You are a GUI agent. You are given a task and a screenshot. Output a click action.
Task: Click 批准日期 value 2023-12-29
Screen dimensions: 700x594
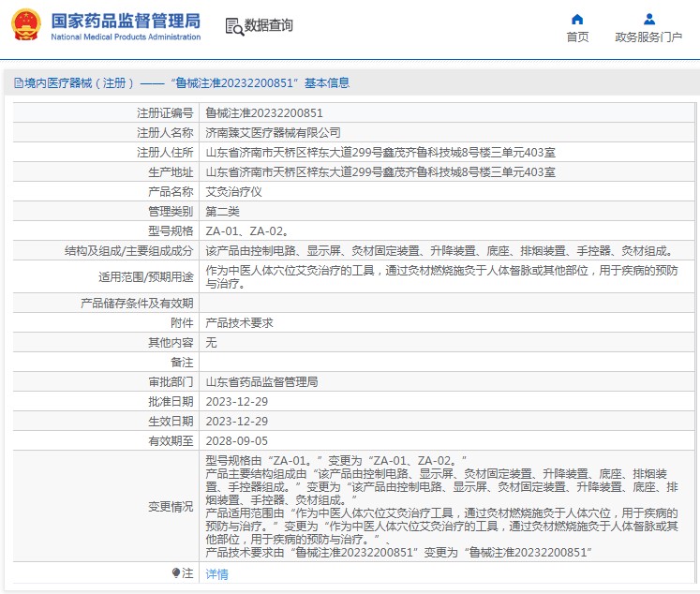[x=236, y=402]
